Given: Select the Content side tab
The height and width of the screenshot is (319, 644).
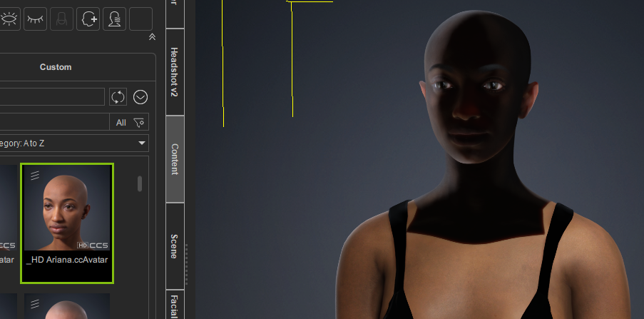Looking at the screenshot, I should [x=175, y=158].
